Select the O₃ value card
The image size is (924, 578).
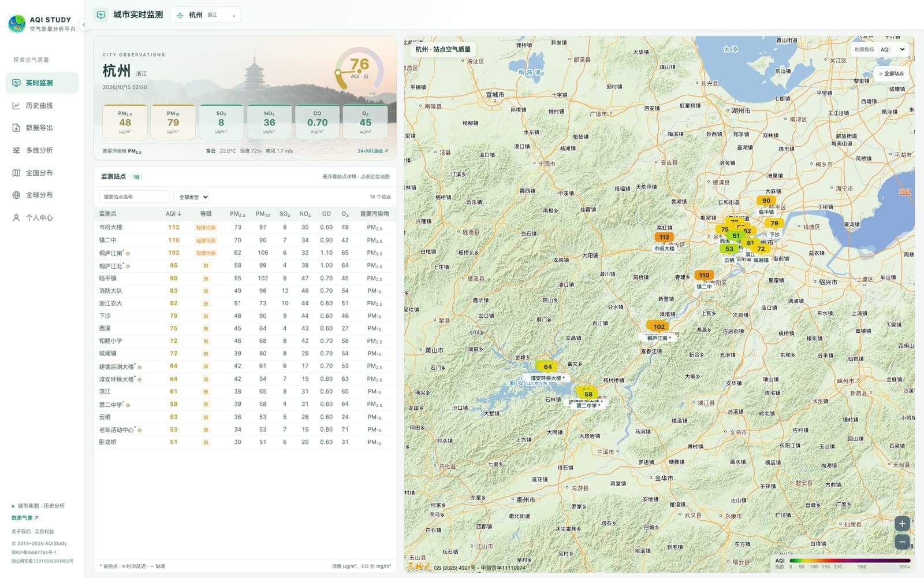click(x=365, y=121)
